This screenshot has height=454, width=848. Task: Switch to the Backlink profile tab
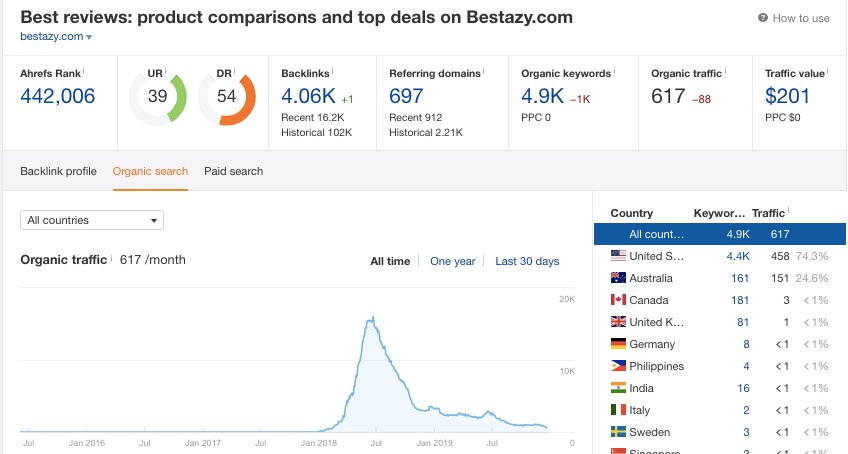click(x=58, y=172)
